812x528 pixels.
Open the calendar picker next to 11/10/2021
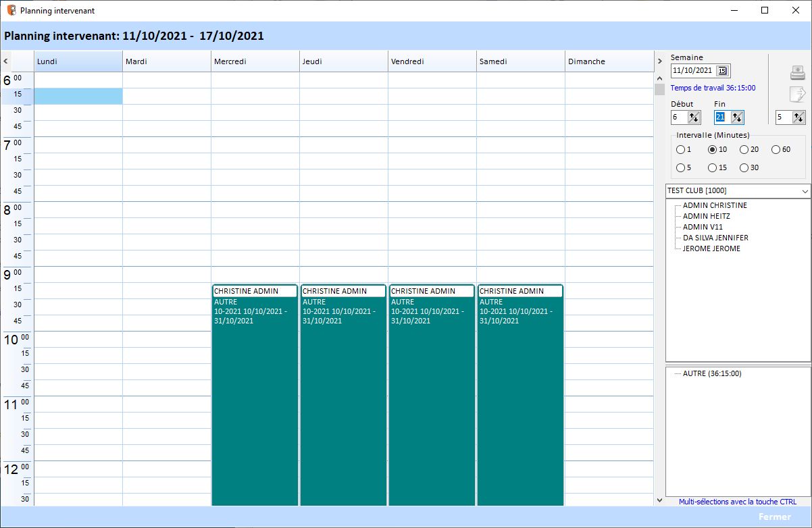[x=722, y=70]
